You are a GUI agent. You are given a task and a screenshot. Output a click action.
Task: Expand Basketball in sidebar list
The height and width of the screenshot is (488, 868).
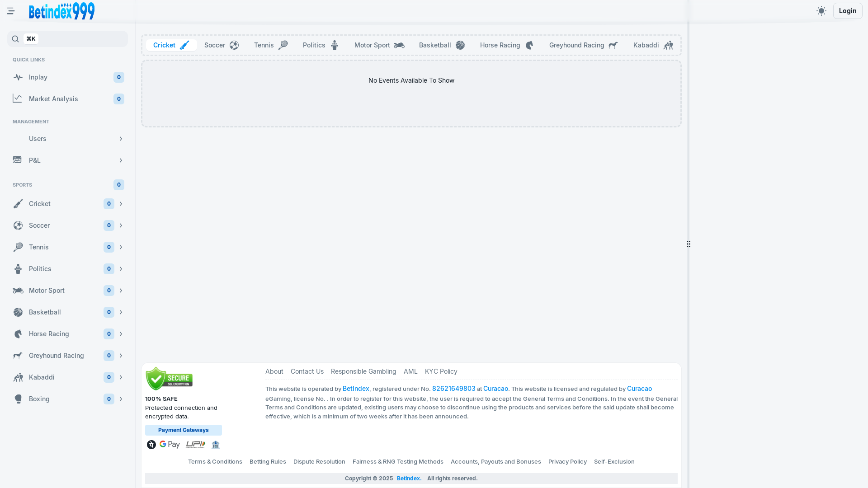(x=121, y=312)
